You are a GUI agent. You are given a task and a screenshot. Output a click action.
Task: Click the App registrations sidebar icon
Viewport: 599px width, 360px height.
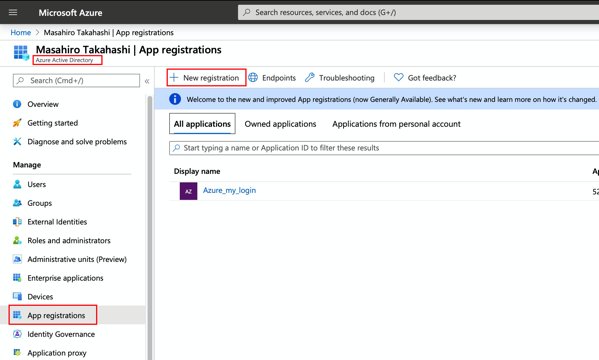tap(17, 315)
